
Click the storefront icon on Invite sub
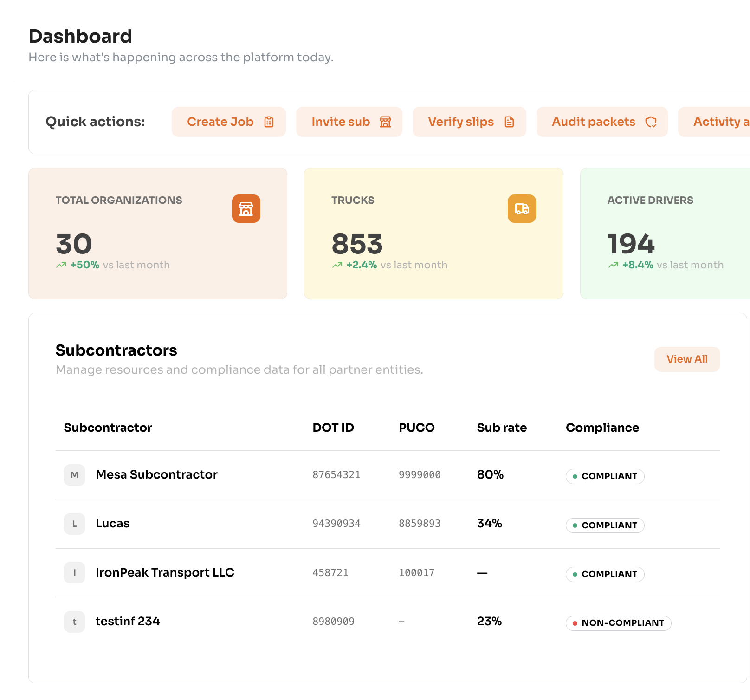(386, 122)
